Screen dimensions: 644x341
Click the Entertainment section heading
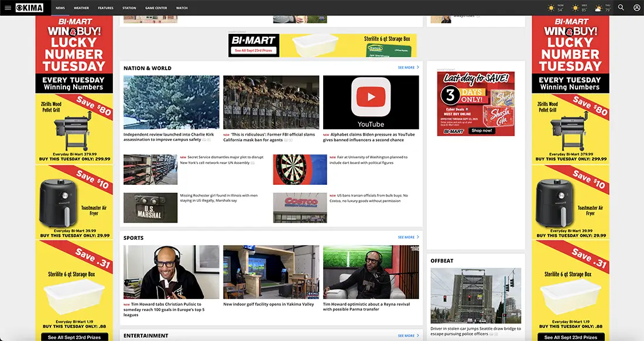coord(146,336)
